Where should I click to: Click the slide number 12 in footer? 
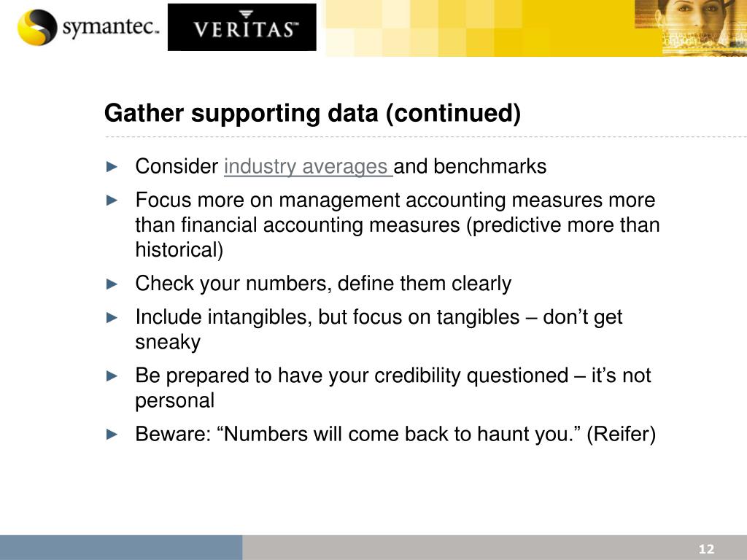(706, 549)
